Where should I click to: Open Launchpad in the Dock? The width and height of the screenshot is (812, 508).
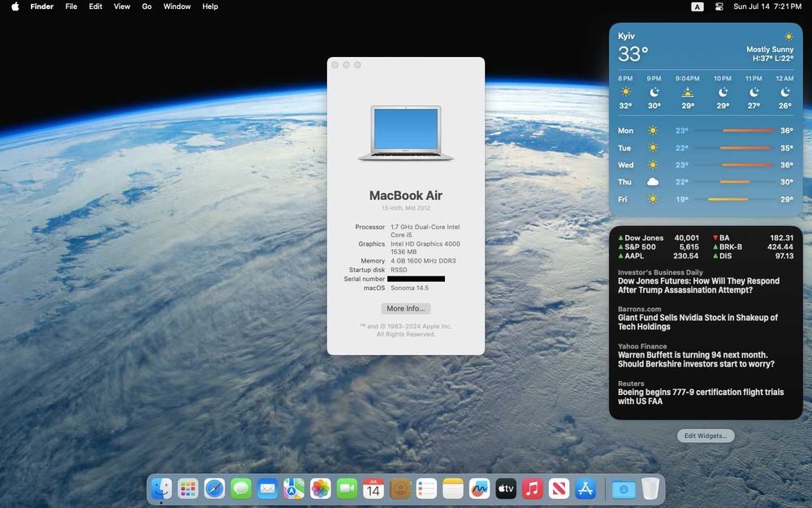coord(188,488)
